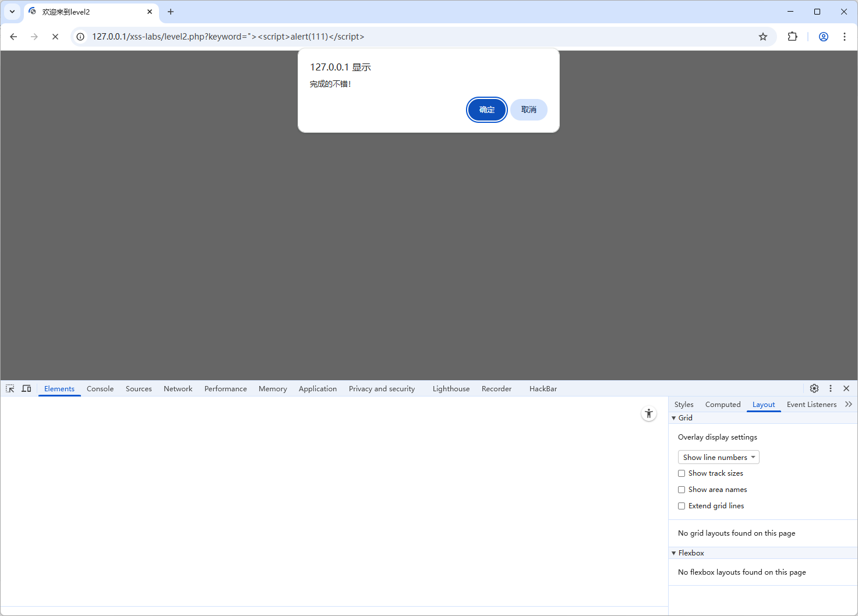This screenshot has height=616, width=858.
Task: Open the HackBar tab
Action: (x=543, y=389)
